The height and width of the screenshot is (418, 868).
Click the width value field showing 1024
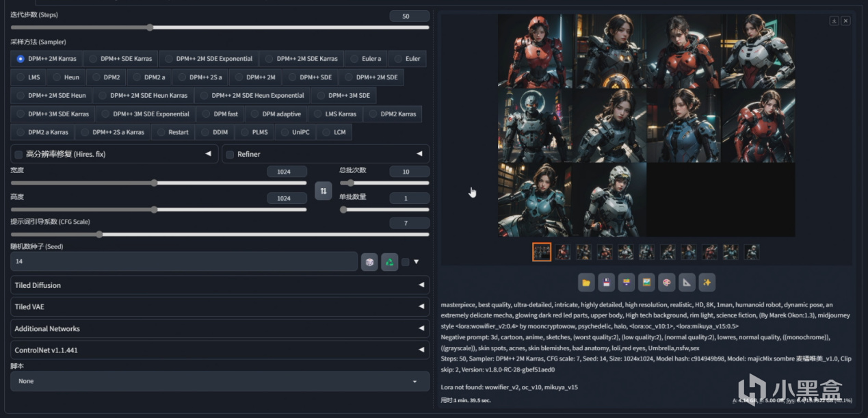tap(287, 172)
